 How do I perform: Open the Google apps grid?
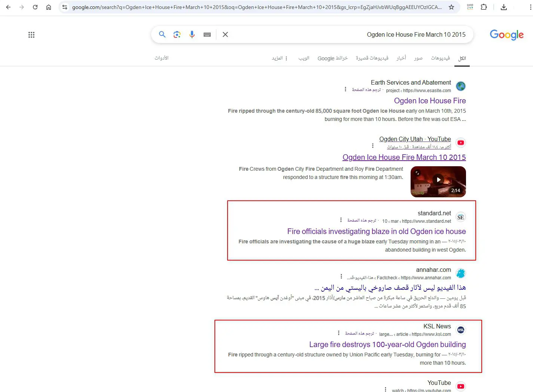[x=31, y=35]
